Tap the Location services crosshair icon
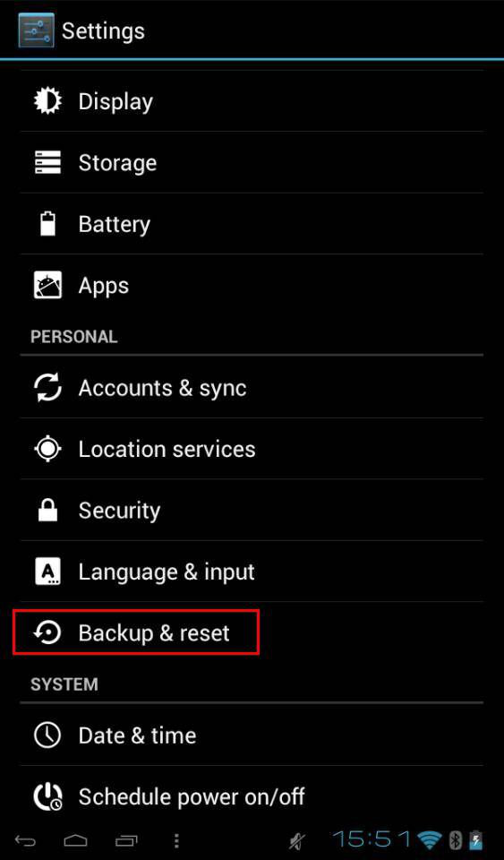504x860 pixels. click(x=48, y=449)
